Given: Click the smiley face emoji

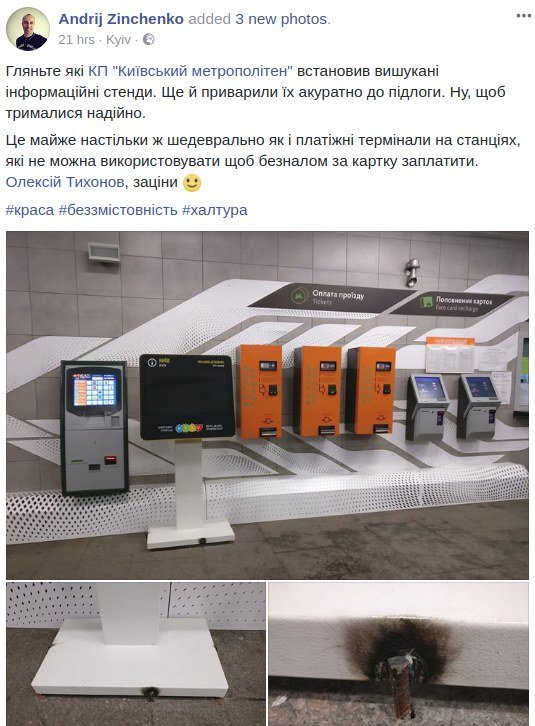Looking at the screenshot, I should click(192, 182).
